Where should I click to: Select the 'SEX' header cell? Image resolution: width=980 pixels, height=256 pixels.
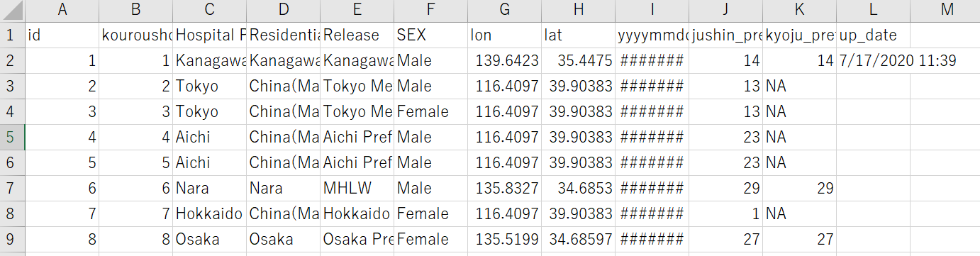coord(431,35)
